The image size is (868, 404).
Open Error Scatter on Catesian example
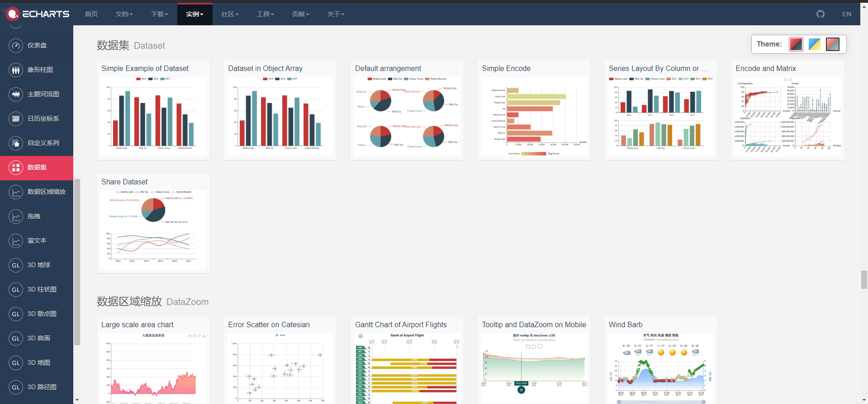280,360
